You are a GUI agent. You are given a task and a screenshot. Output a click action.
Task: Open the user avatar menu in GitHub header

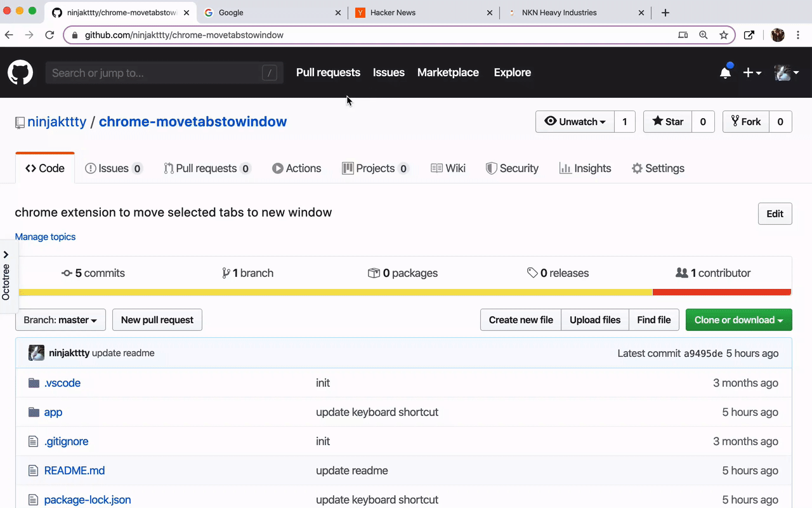(787, 72)
